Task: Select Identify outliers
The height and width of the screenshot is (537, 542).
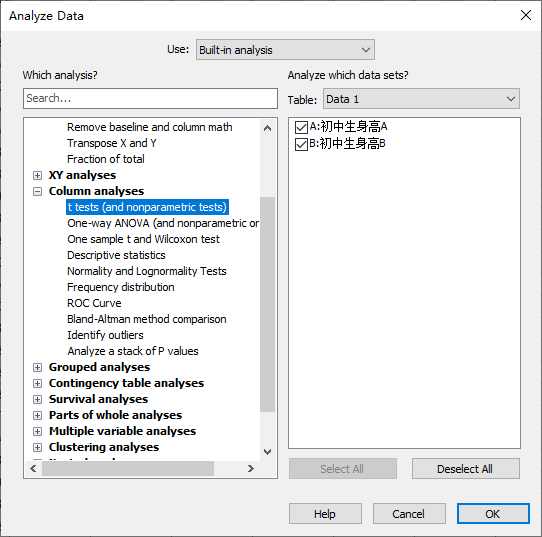Action: (105, 335)
